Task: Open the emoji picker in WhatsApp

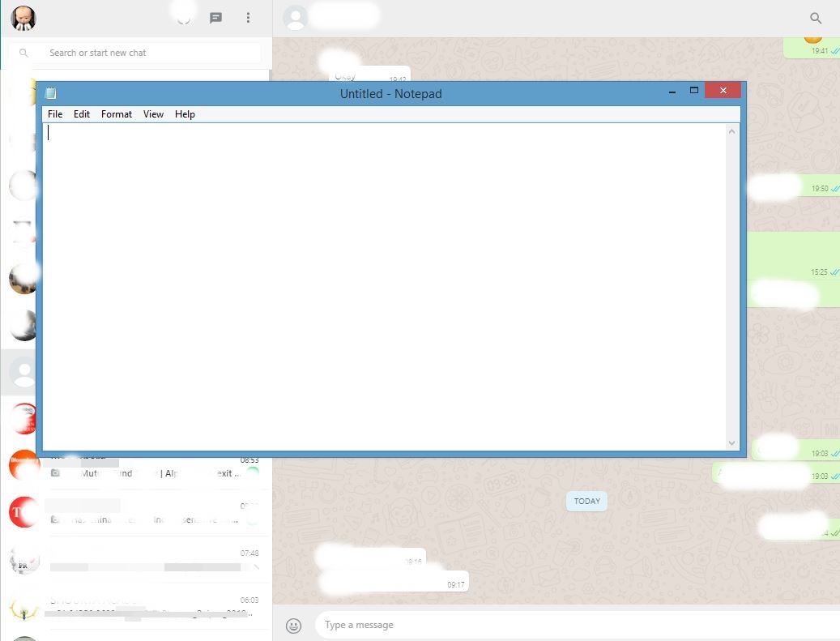Action: pyautogui.click(x=293, y=626)
